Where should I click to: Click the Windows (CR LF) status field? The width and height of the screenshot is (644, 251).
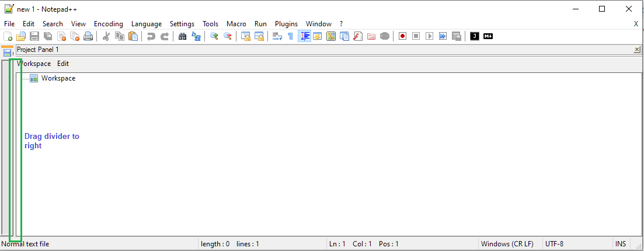click(507, 244)
